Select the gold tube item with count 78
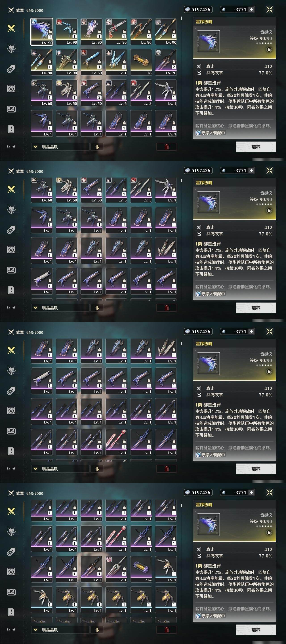The image size is (286, 644). 141,62
